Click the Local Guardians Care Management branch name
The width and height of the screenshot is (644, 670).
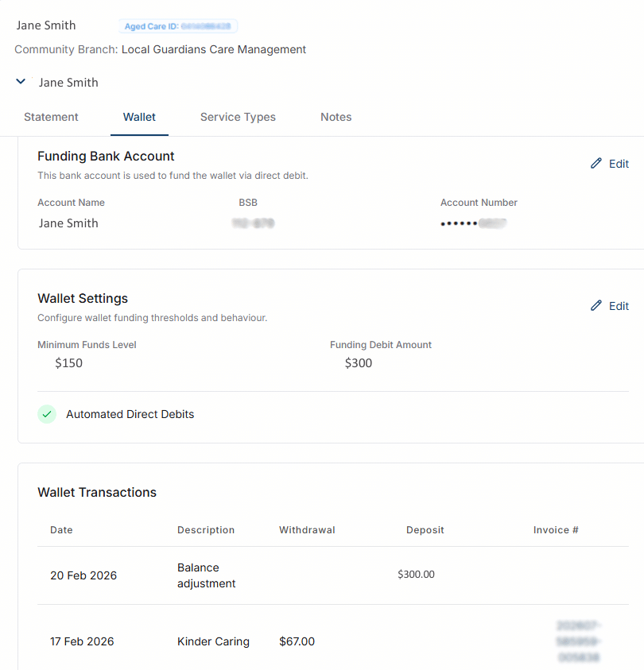pyautogui.click(x=213, y=49)
